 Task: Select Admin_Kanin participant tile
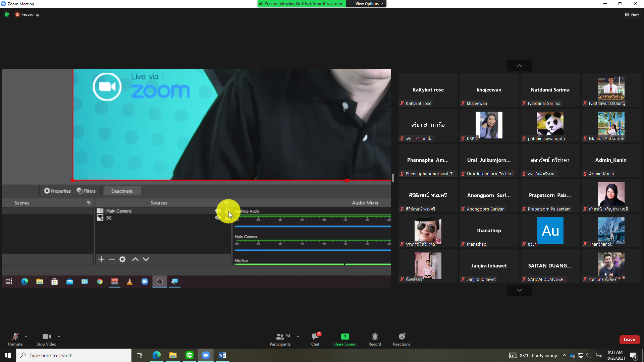[x=611, y=160]
